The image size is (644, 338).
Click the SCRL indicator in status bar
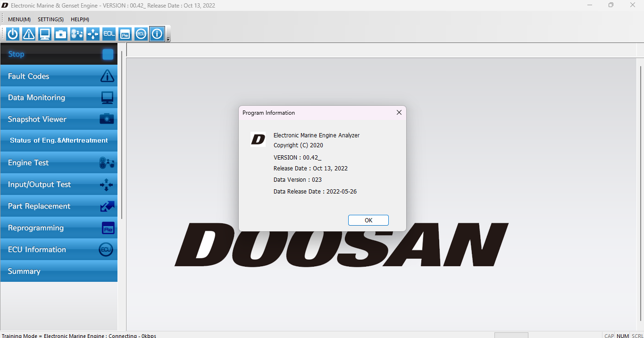tap(637, 336)
